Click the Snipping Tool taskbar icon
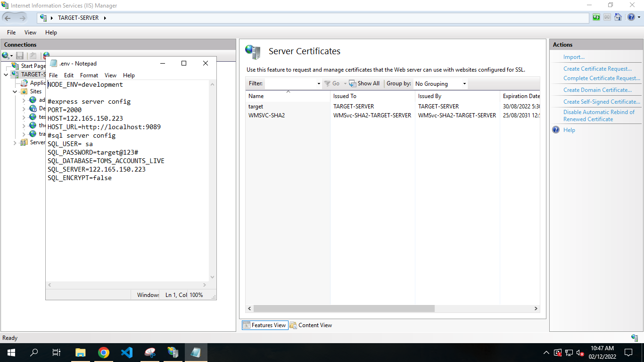 coord(150,353)
